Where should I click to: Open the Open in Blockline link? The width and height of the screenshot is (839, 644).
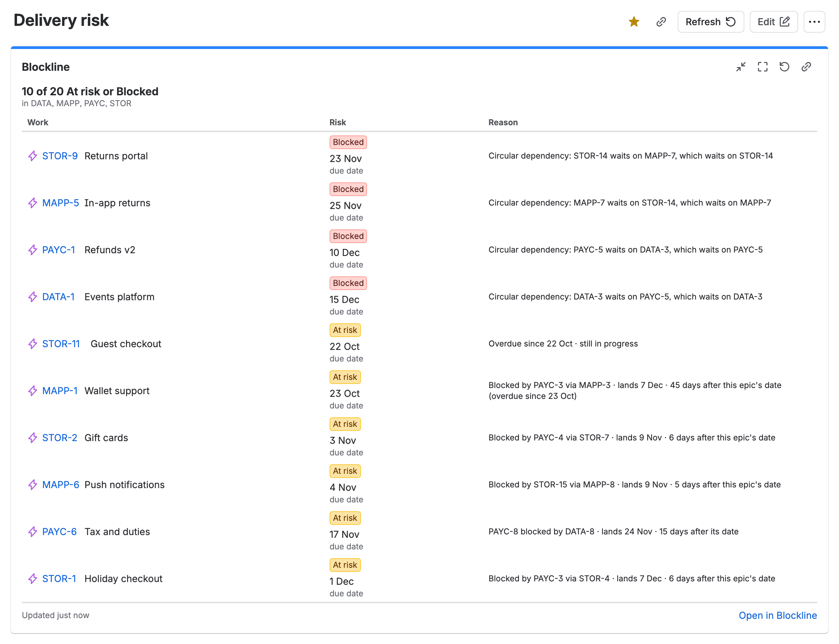click(777, 615)
